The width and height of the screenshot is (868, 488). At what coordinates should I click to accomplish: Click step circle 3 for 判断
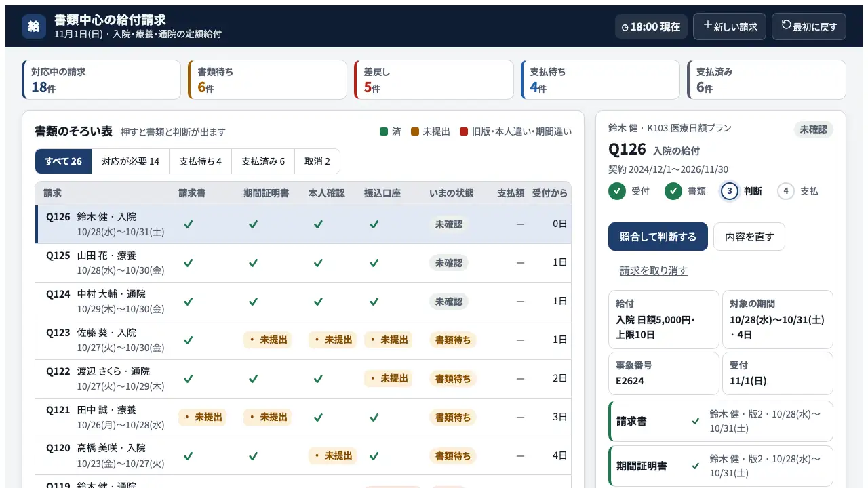(730, 191)
